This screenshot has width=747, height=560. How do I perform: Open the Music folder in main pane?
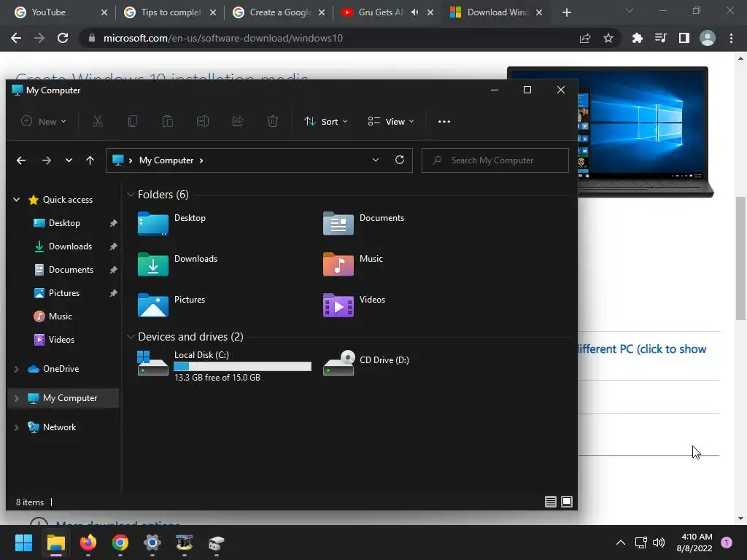pyautogui.click(x=353, y=264)
